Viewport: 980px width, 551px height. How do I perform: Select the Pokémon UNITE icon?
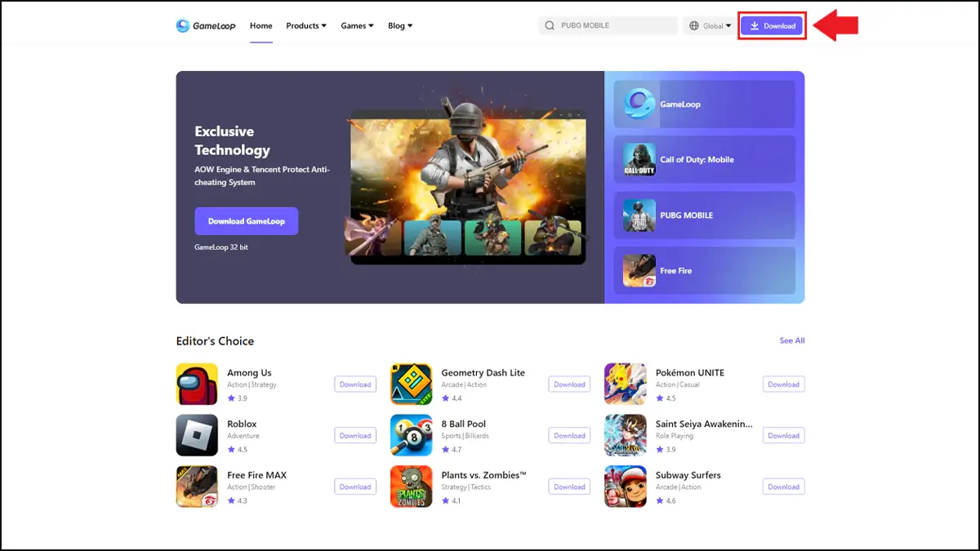coord(625,384)
